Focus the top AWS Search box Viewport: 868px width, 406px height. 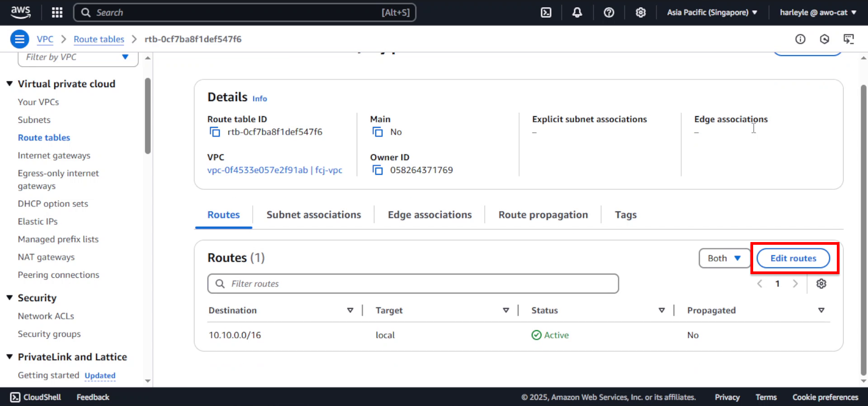click(245, 13)
